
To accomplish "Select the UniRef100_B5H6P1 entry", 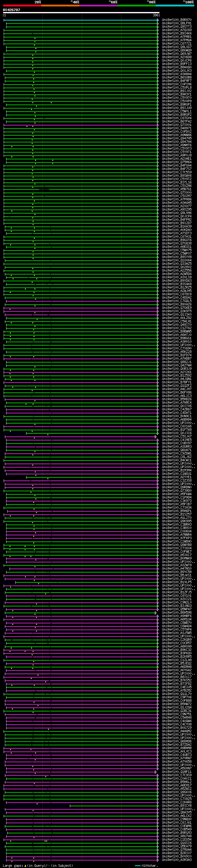I will coord(176,511).
